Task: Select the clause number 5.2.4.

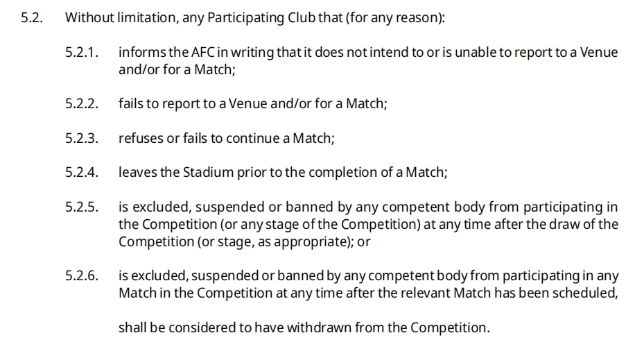Action: [82, 172]
